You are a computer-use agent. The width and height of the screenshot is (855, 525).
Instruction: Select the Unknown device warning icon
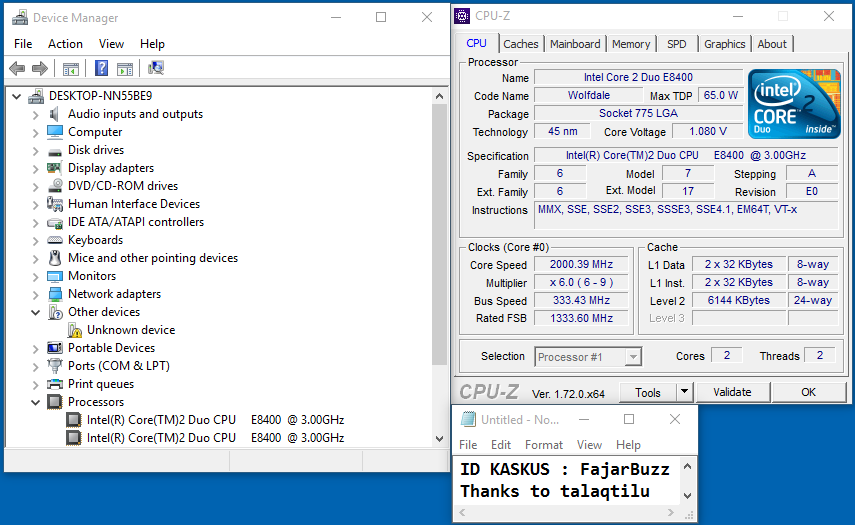(74, 330)
